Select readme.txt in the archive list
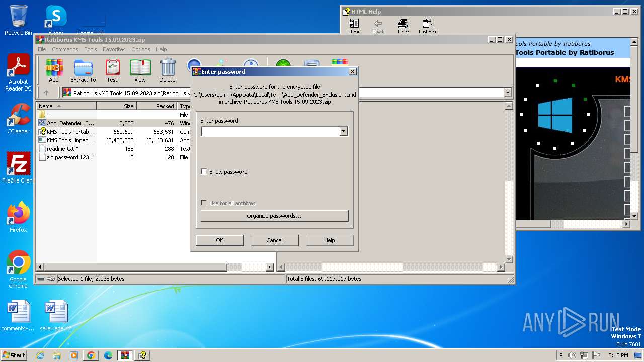644x362 pixels. [x=114, y=149]
